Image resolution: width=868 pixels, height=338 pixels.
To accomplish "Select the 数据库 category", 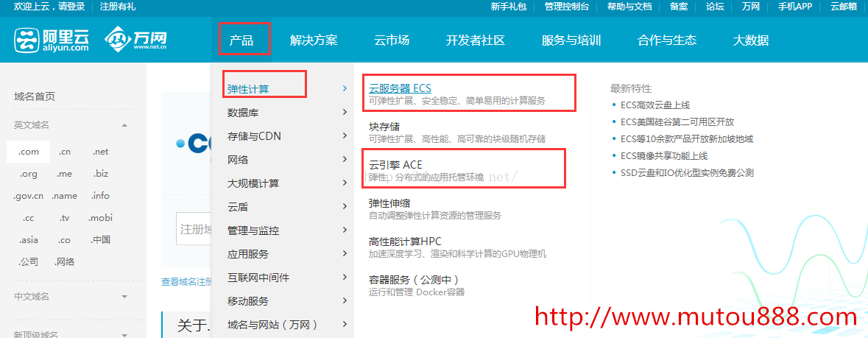I will [243, 113].
